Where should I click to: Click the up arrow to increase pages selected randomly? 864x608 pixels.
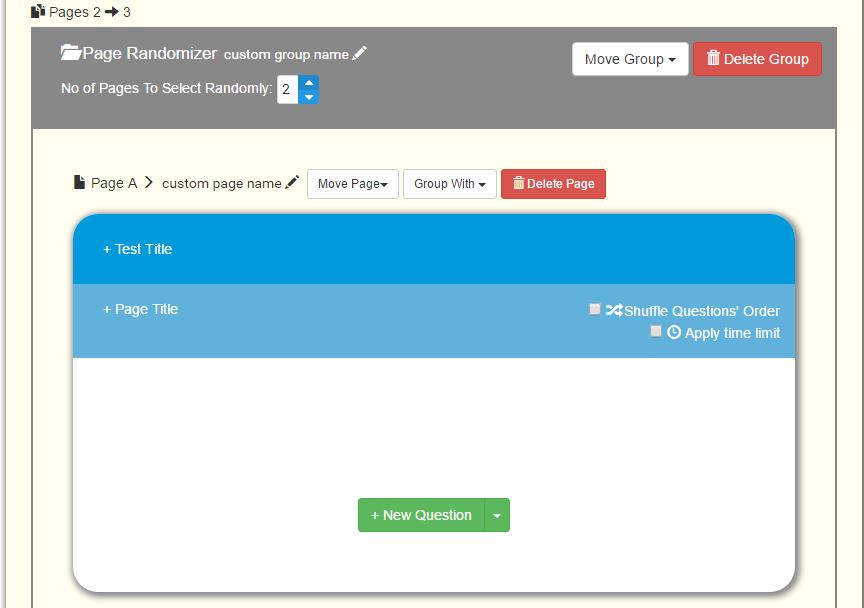tap(308, 84)
